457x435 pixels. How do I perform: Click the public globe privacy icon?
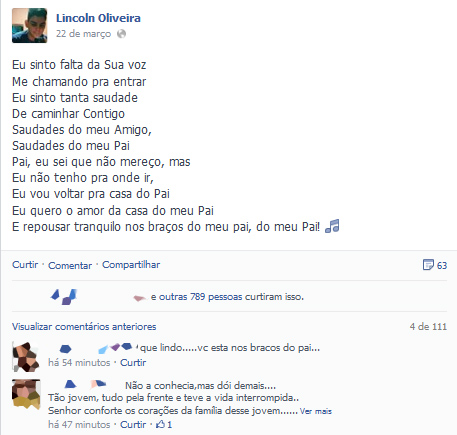[x=122, y=34]
